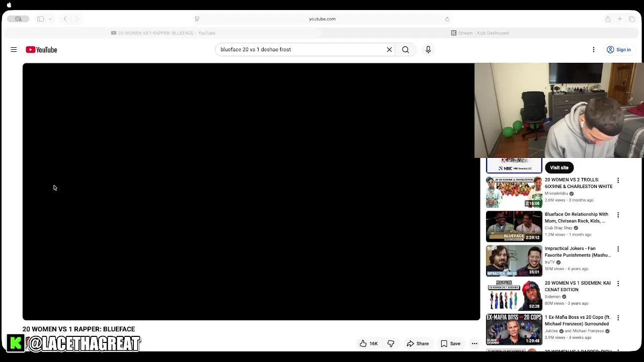Image resolution: width=644 pixels, height=362 pixels.
Task: Go back in Safari
Action: [65, 19]
